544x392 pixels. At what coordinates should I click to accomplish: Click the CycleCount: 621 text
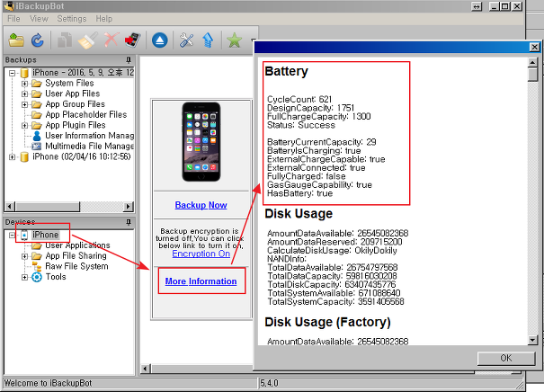coord(299,99)
